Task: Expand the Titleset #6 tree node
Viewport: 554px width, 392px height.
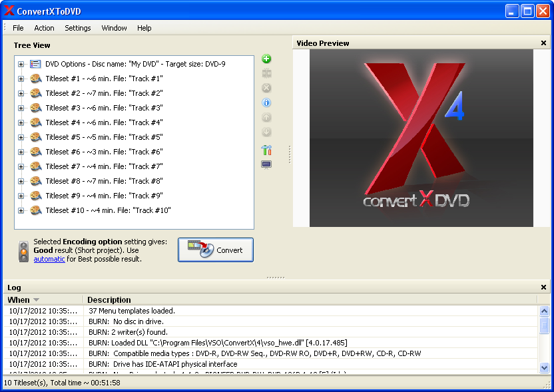Action: (21, 152)
